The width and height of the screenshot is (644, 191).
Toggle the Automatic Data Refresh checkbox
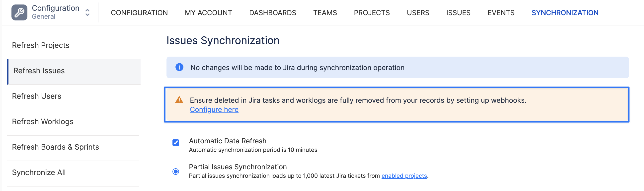pyautogui.click(x=176, y=142)
